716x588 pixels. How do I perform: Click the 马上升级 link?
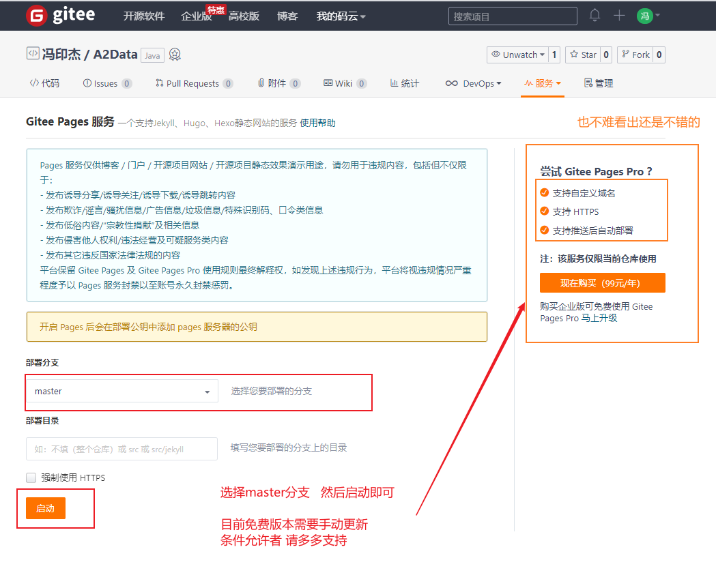tap(599, 318)
